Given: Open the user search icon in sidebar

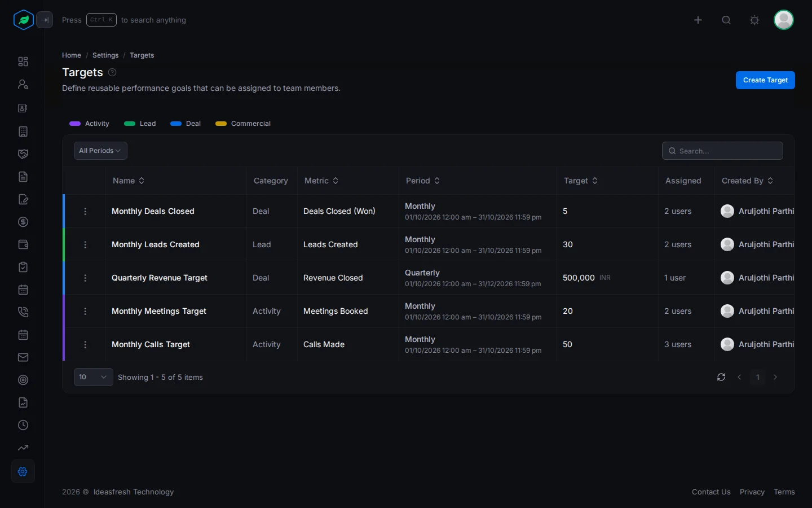Looking at the screenshot, I should pyautogui.click(x=23, y=84).
